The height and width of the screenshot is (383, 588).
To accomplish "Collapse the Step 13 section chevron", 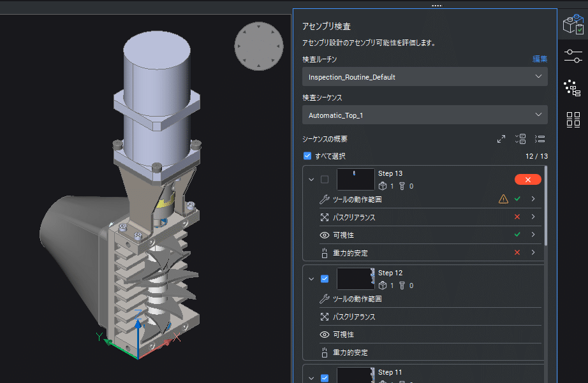I will click(x=311, y=179).
